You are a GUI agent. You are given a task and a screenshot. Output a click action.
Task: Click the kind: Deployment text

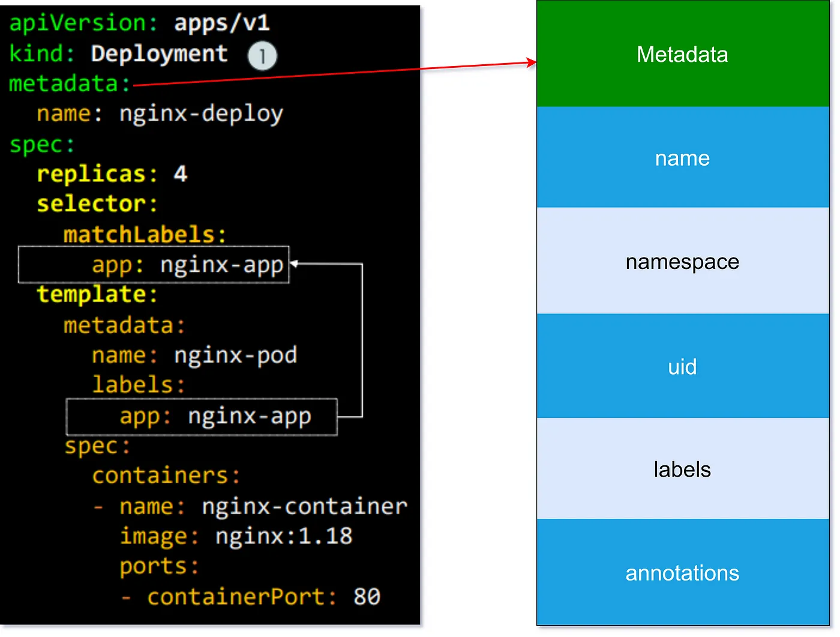(x=118, y=54)
